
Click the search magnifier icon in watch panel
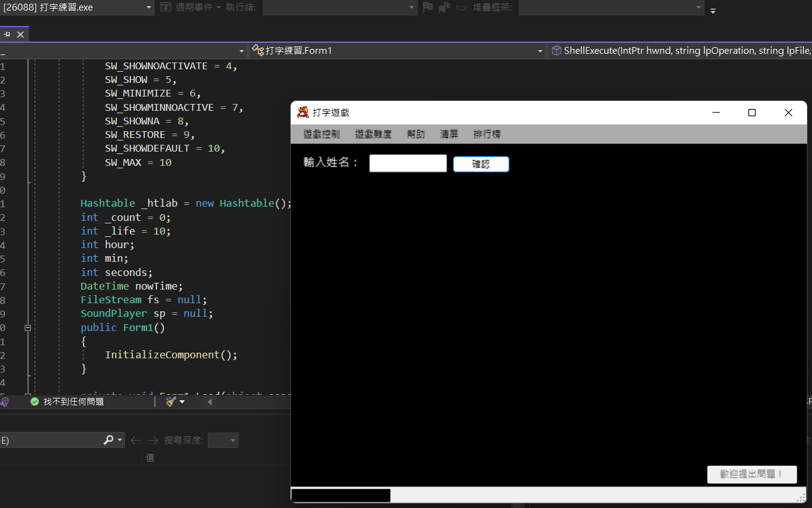(x=108, y=440)
